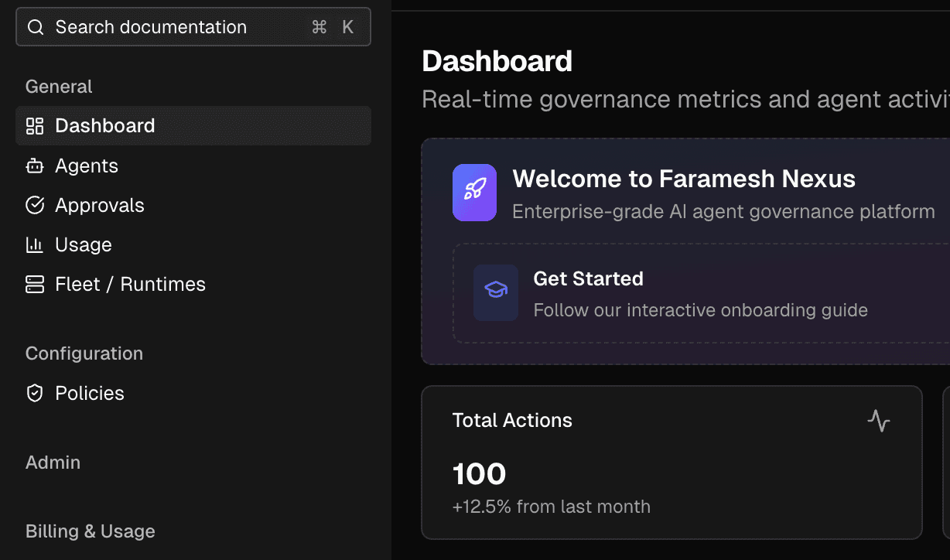Click the Approvals checkmark circle icon
This screenshot has width=950, height=560.
point(35,206)
